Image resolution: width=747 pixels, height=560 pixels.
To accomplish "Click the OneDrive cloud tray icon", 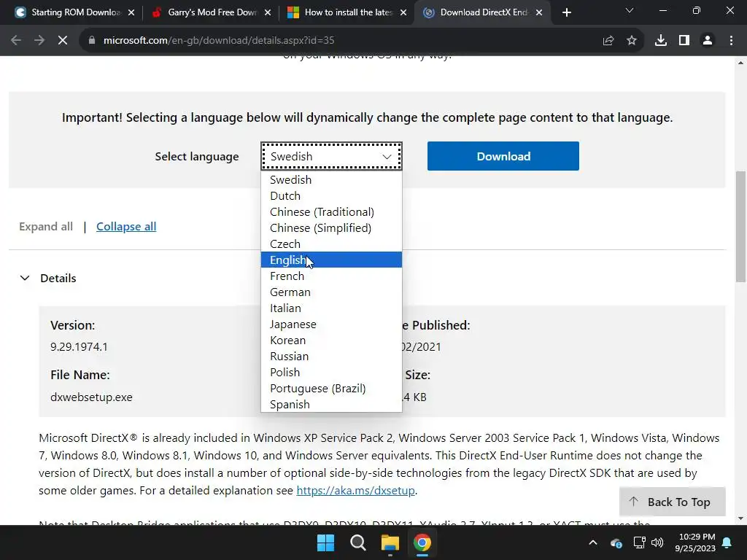I will [616, 542].
